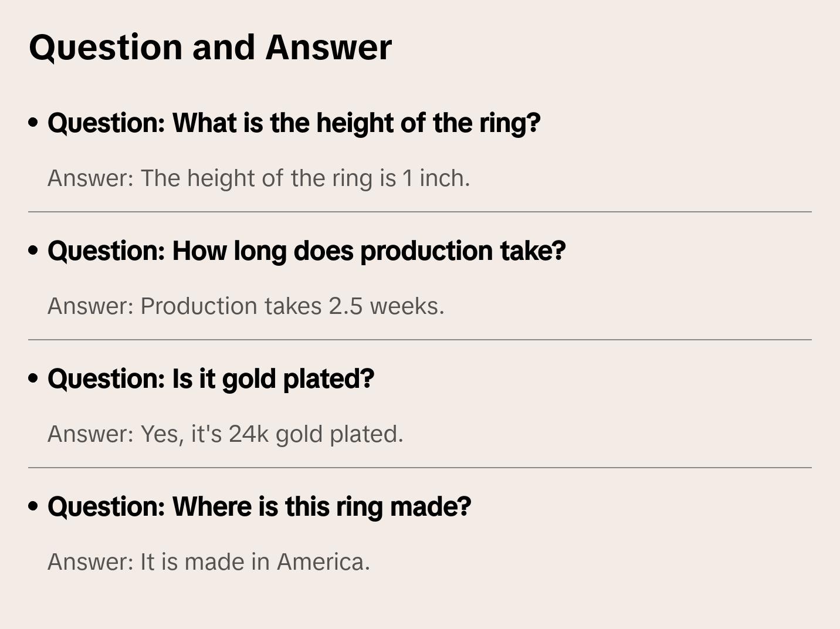Image resolution: width=840 pixels, height=629 pixels.
Task: Select the ring height question text
Action: tap(294, 123)
